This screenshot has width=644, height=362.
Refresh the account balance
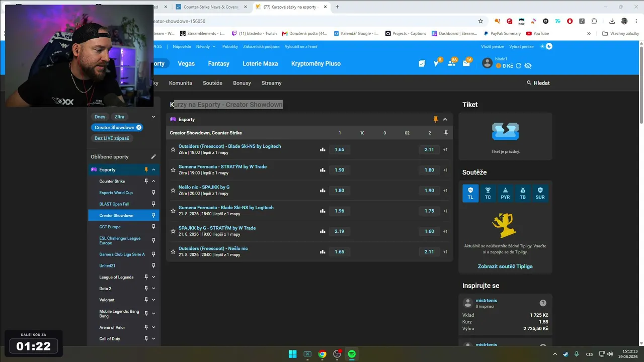pos(519,66)
